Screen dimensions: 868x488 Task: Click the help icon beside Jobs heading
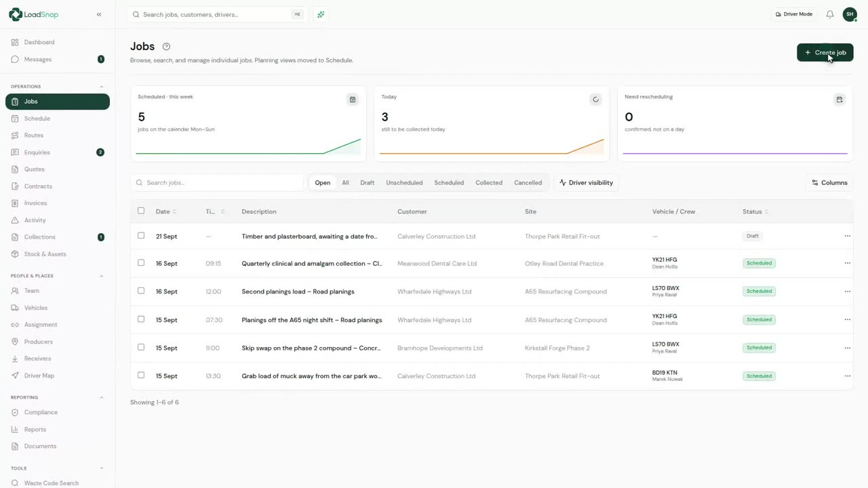click(166, 47)
